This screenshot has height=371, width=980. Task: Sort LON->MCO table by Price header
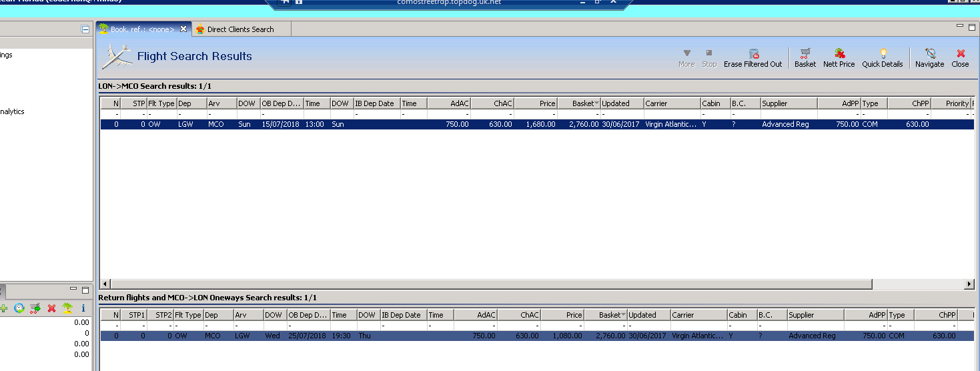click(536, 103)
